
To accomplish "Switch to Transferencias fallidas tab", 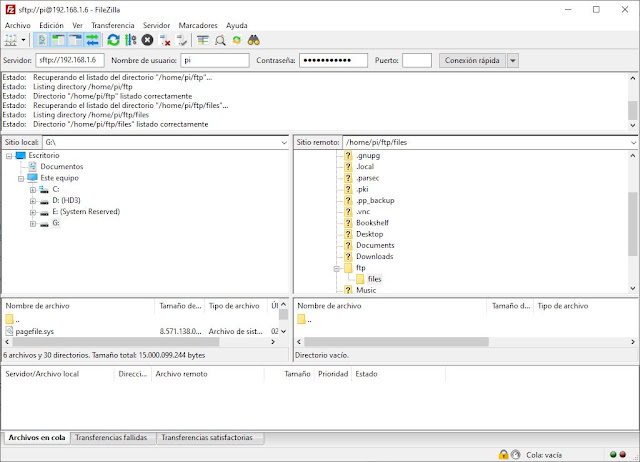I will point(111,438).
